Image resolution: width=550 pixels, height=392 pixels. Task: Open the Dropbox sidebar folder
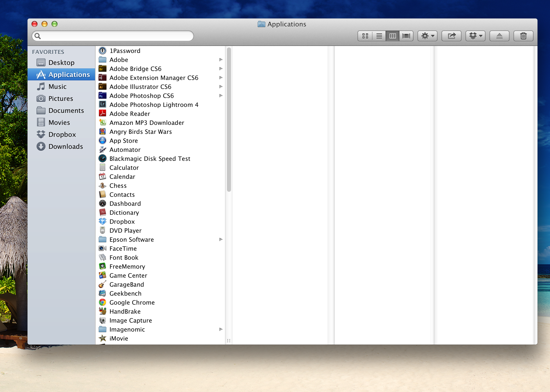coord(61,134)
